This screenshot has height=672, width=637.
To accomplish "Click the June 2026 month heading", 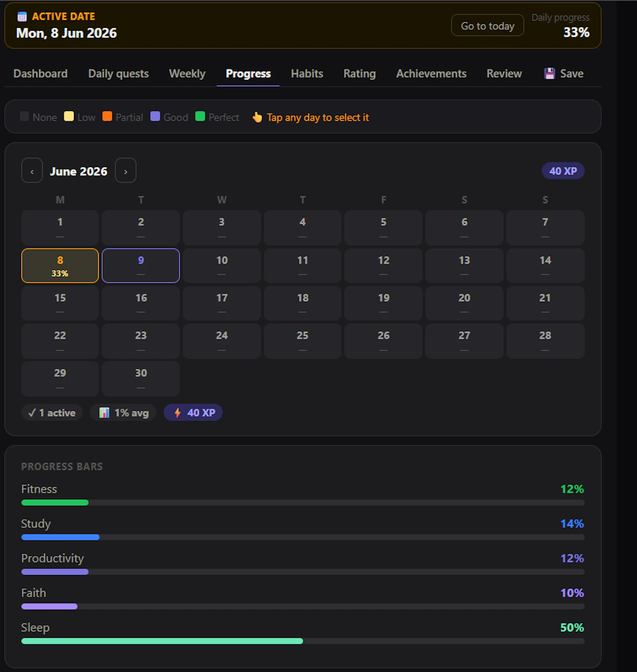I will (x=78, y=171).
